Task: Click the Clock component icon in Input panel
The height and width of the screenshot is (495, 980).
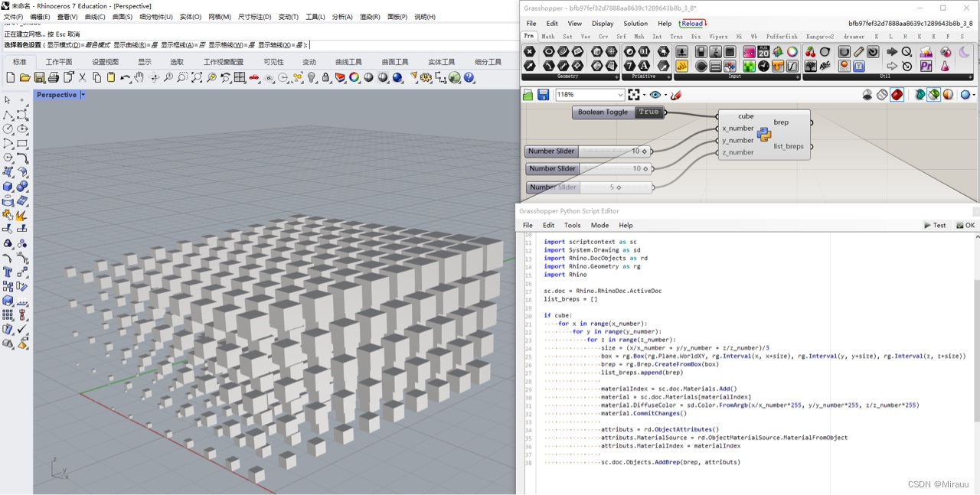Action: (x=763, y=66)
